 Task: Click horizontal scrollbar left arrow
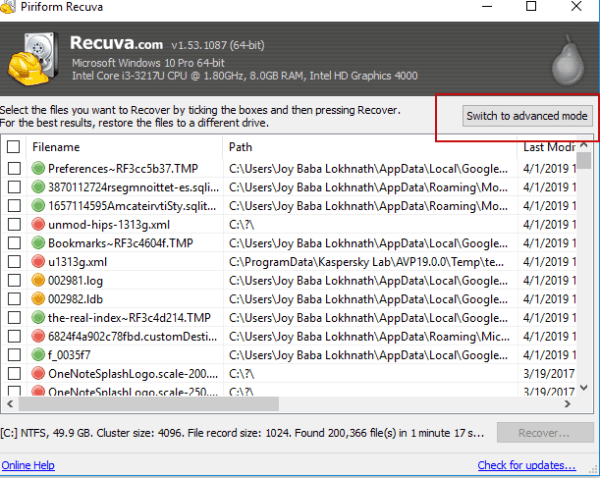[x=10, y=404]
